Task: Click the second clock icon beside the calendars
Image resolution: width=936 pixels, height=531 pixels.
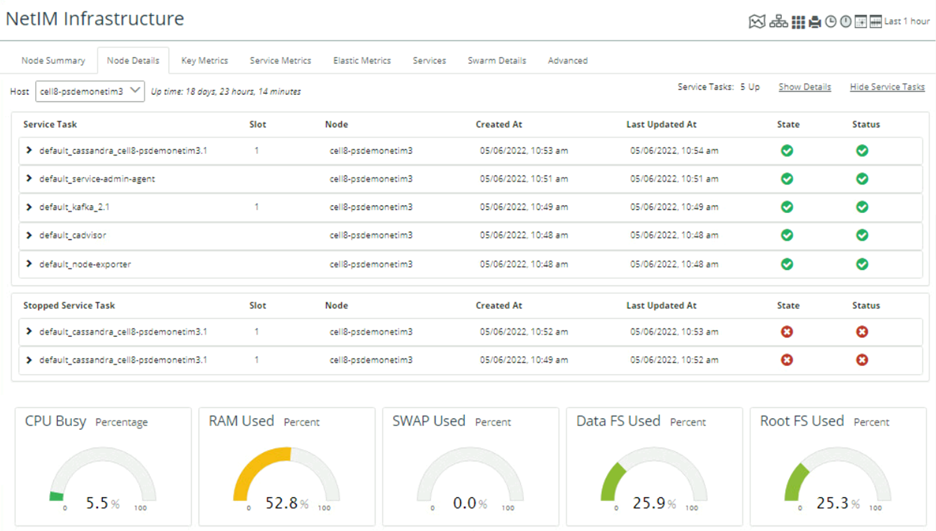Action: click(x=845, y=22)
